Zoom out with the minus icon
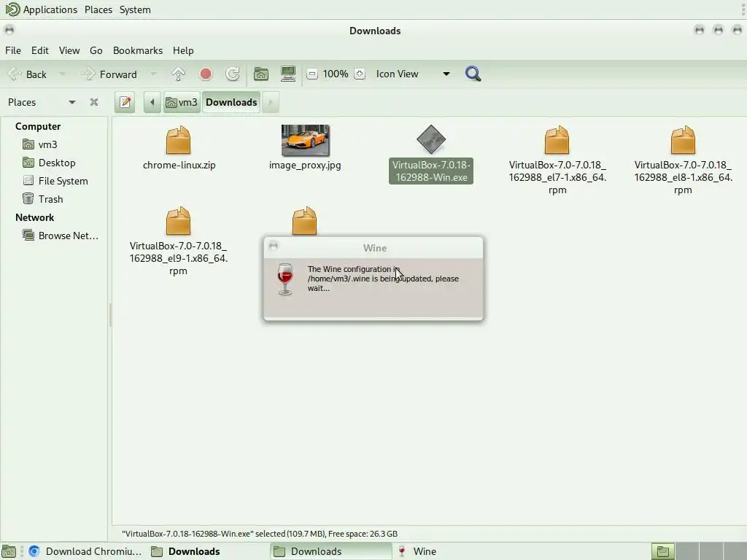 [312, 74]
